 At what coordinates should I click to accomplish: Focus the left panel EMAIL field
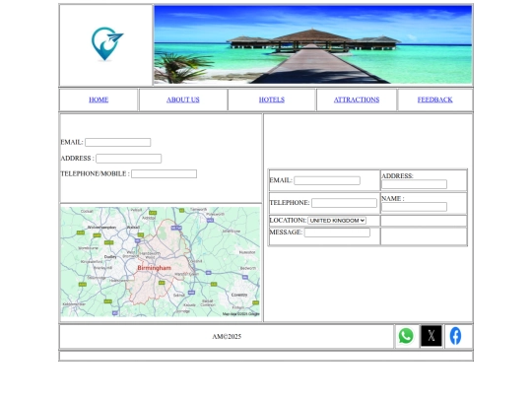coord(118,142)
